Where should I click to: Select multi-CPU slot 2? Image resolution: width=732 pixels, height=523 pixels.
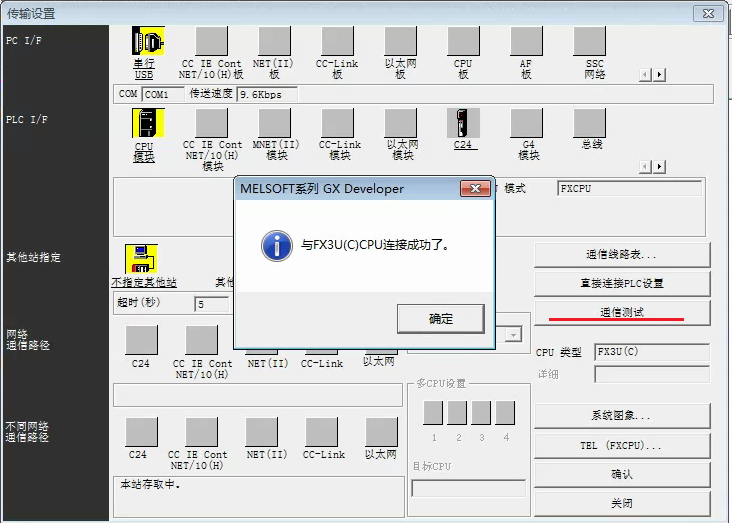pyautogui.click(x=457, y=413)
